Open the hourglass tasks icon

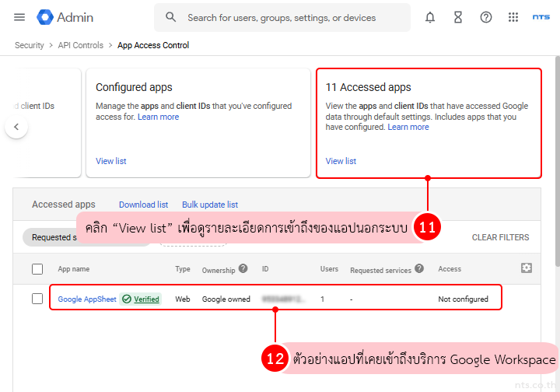tap(458, 17)
